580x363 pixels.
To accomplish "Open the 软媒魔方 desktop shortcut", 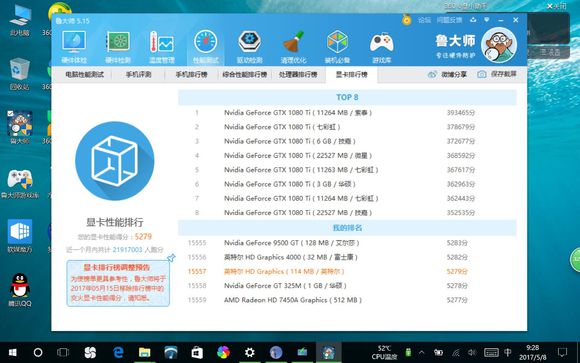I will click(x=20, y=236).
